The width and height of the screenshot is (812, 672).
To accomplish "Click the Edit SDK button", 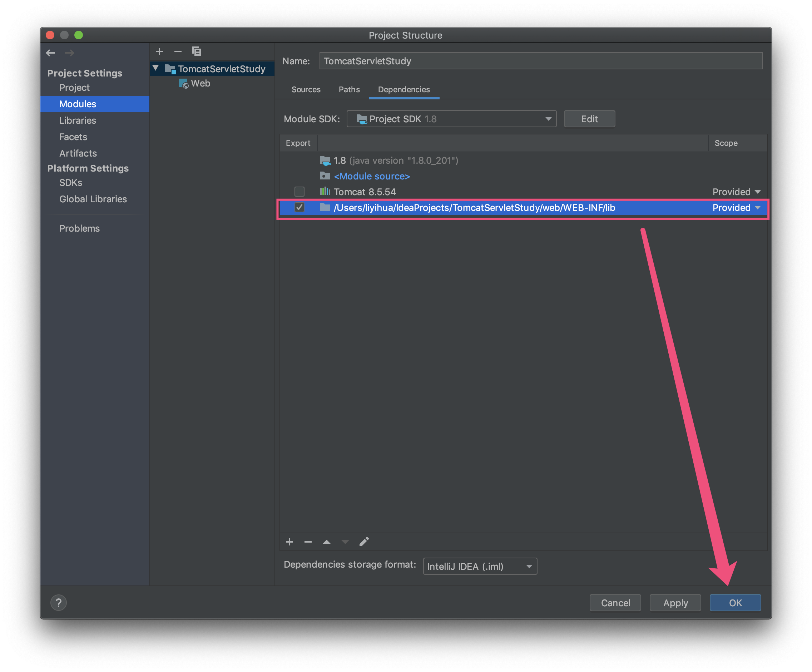I will pos(589,119).
